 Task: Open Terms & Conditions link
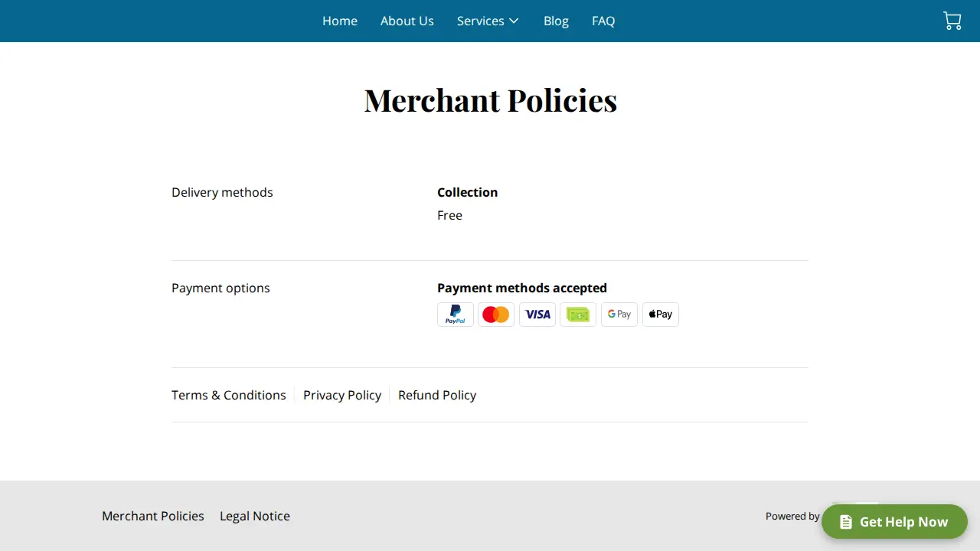229,395
